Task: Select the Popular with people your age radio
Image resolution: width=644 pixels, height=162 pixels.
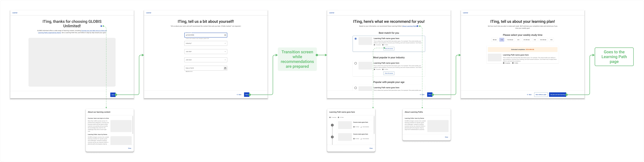Action: click(x=356, y=88)
